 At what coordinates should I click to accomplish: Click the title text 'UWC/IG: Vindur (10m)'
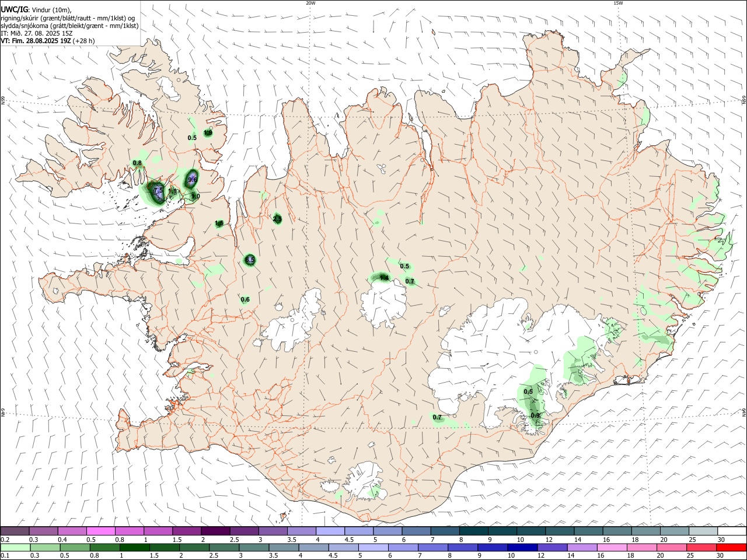(36, 9)
